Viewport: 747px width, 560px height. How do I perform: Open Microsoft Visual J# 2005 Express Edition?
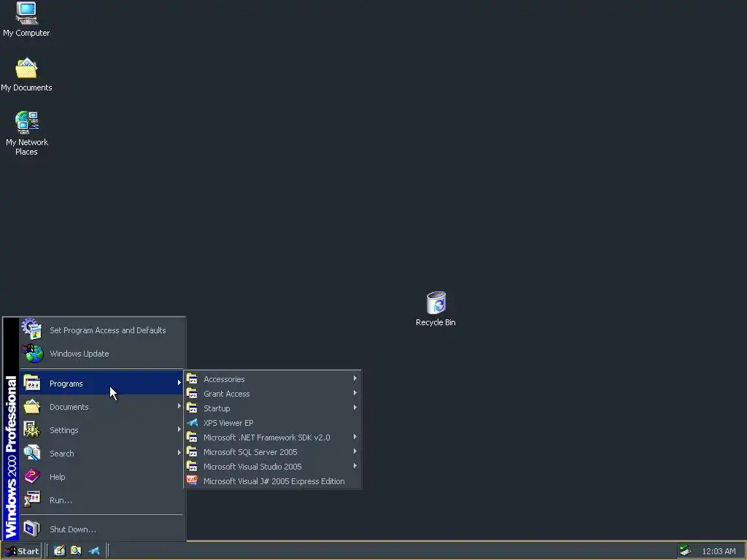coord(273,481)
